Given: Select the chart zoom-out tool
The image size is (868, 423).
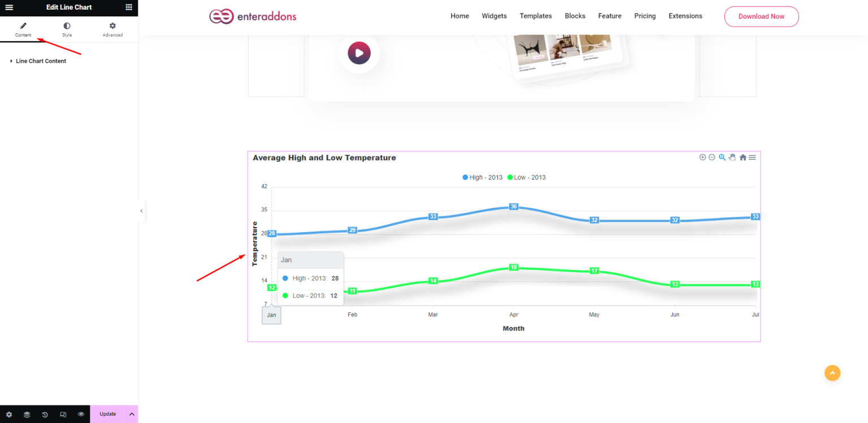Looking at the screenshot, I should tap(711, 157).
